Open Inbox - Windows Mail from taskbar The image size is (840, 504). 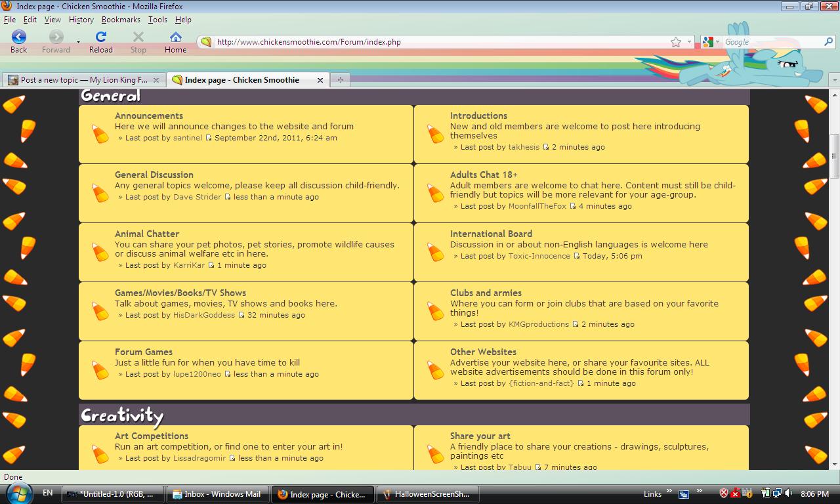217,494
